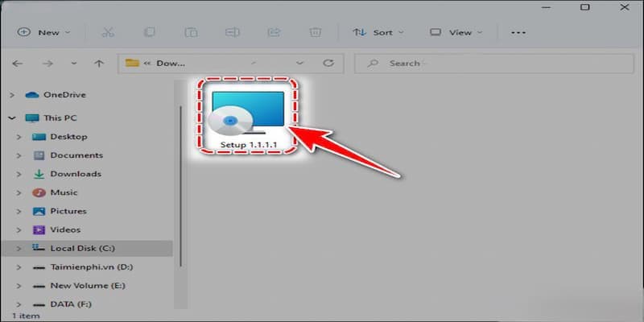Click the Share icon in toolbar
Screen dimensions: 644x322
point(273,32)
